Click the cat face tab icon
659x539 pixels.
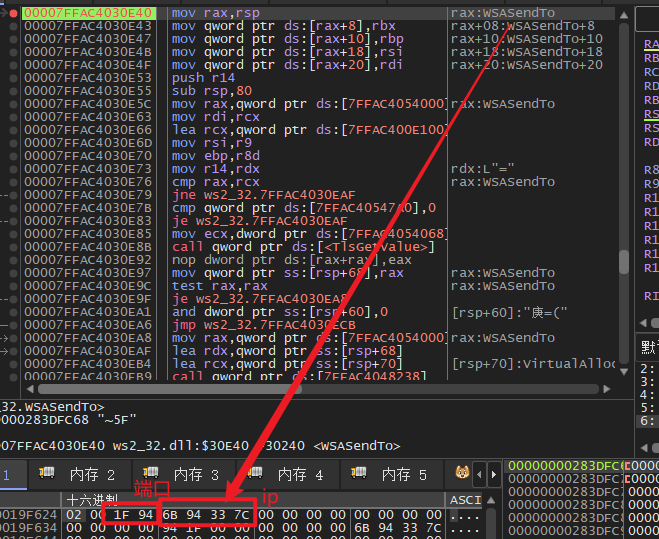462,473
